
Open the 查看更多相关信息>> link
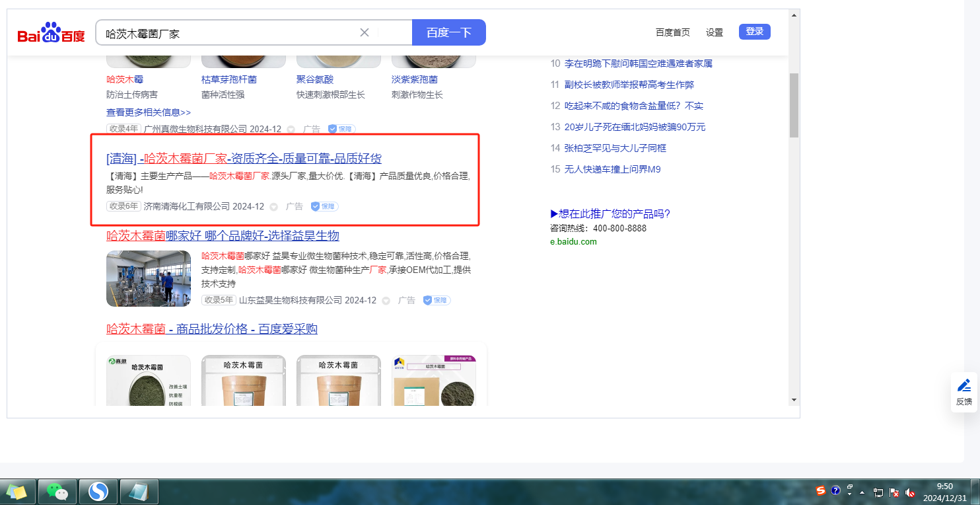pos(149,112)
